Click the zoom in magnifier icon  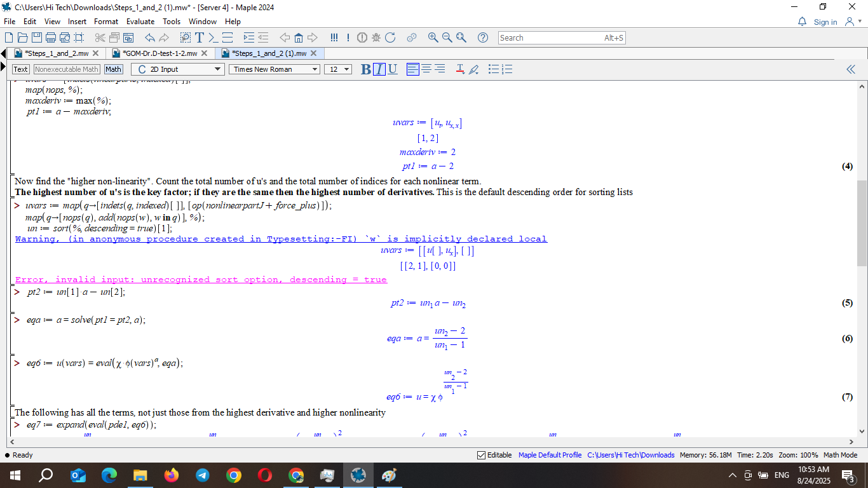point(433,37)
